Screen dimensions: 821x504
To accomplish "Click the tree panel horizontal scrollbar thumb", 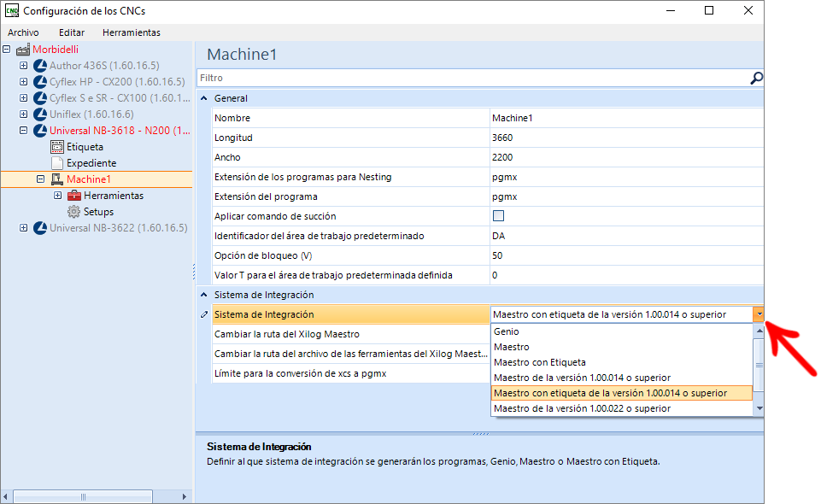I will click(83, 496).
